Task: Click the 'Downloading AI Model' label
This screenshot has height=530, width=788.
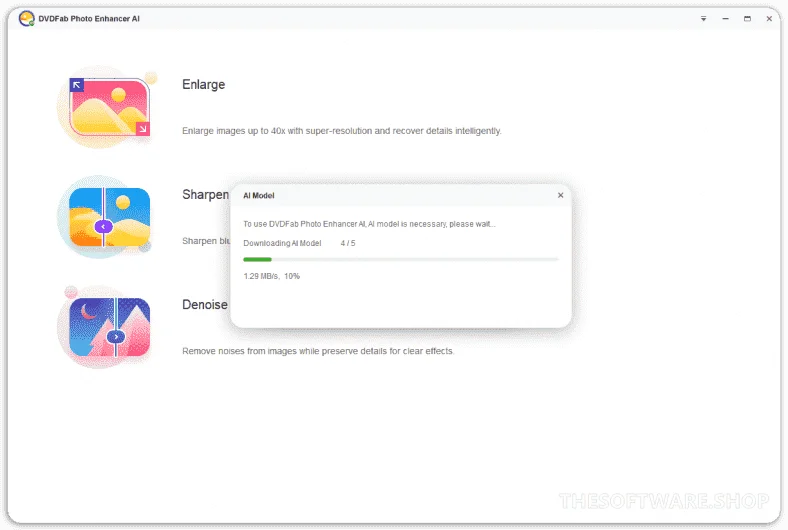Action: (282, 243)
